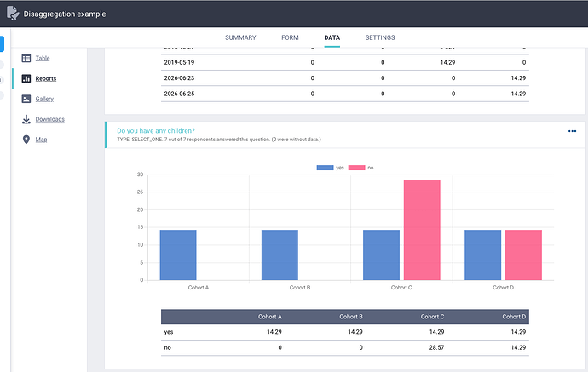Click the blue Cohort A 'yes' bar

(178, 255)
